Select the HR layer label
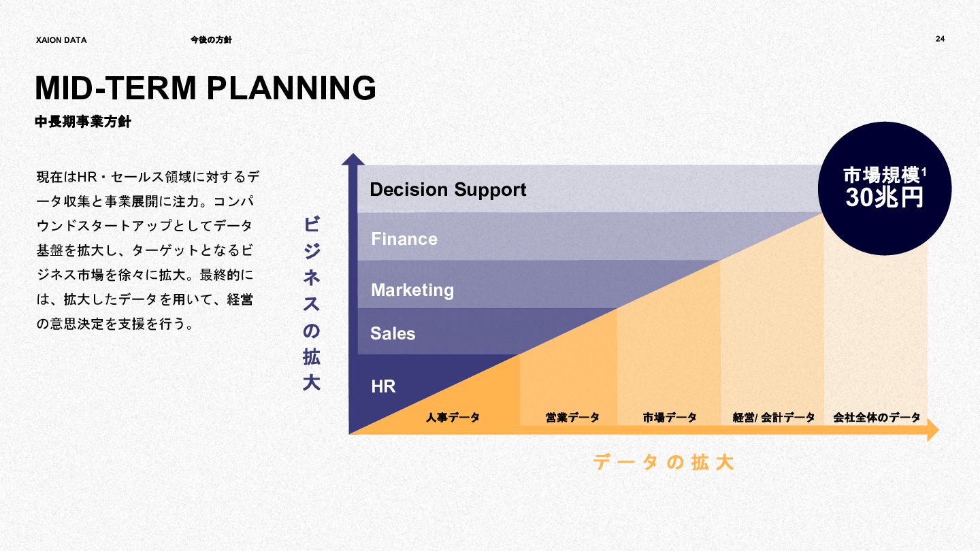 (383, 386)
